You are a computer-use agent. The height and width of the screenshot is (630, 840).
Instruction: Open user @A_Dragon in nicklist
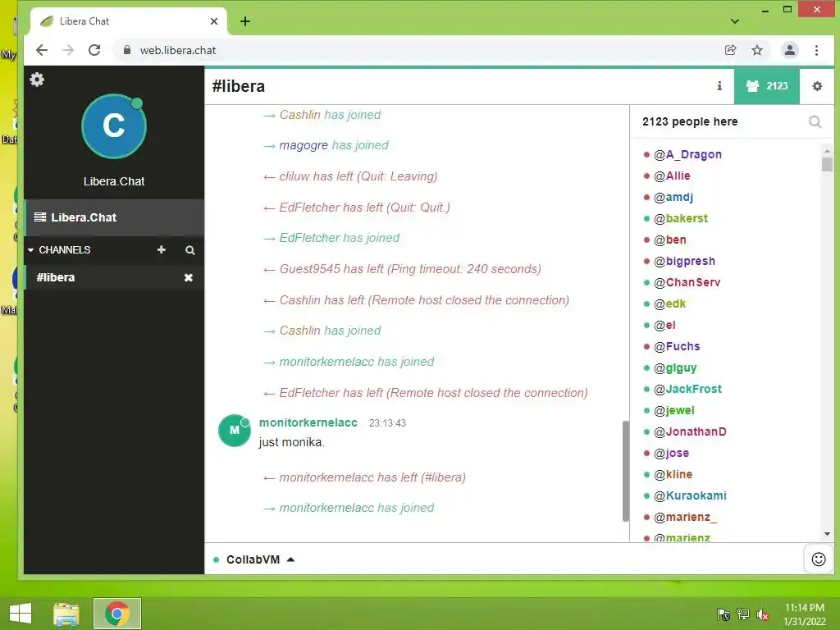[x=688, y=154]
